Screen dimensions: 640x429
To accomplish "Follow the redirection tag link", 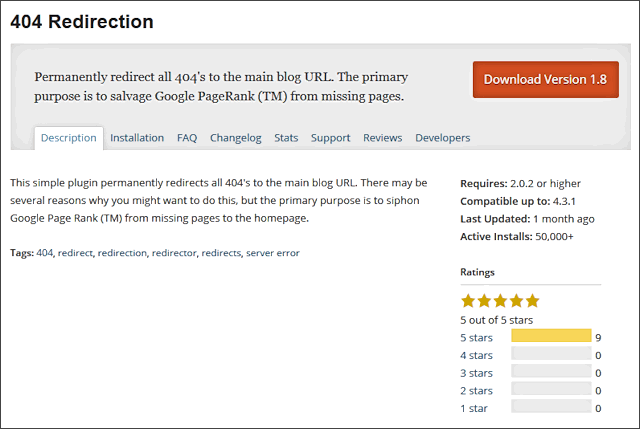I will (122, 253).
